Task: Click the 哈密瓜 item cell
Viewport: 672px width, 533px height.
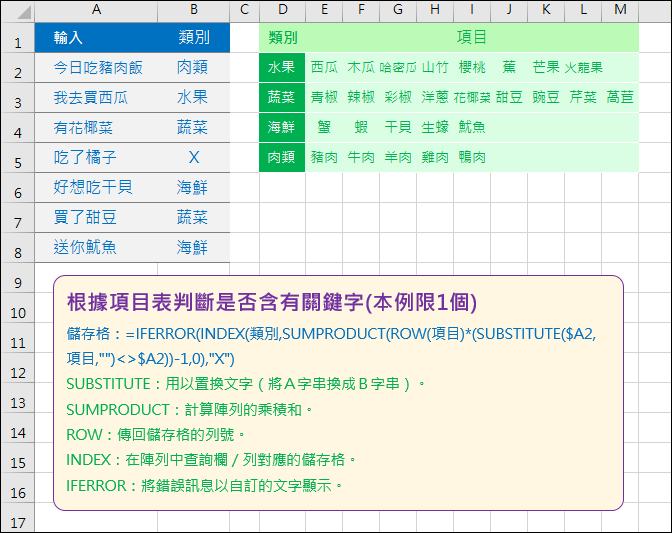Action: pos(398,68)
